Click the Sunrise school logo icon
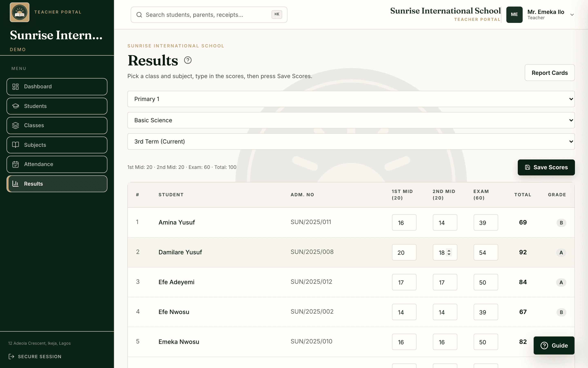This screenshot has width=588, height=368. coord(19,12)
